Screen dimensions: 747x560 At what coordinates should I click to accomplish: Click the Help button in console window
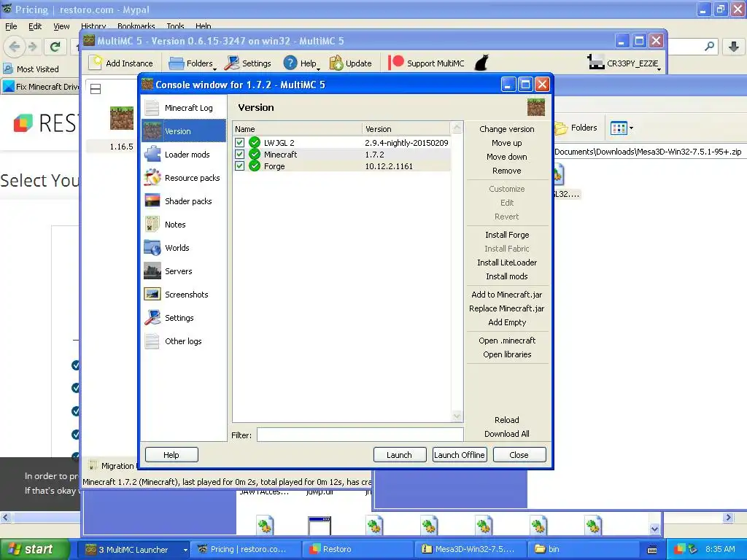171,455
